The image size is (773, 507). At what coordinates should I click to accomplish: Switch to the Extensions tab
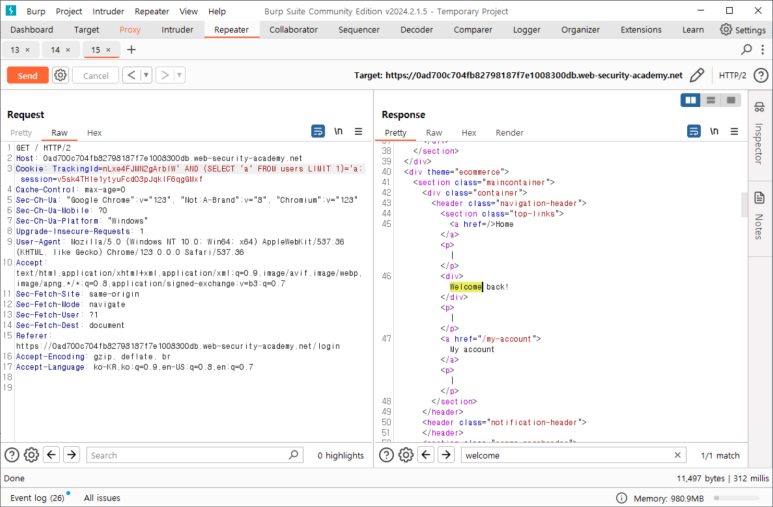coord(641,30)
